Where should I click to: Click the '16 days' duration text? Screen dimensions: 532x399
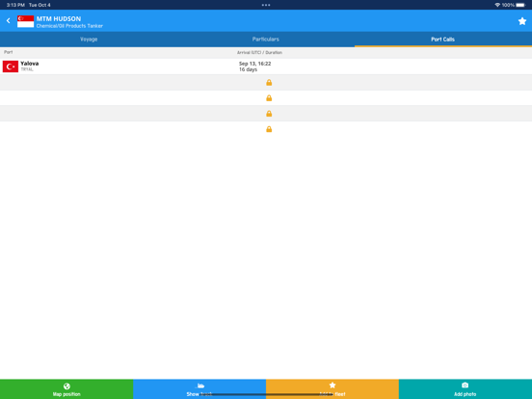click(x=248, y=69)
